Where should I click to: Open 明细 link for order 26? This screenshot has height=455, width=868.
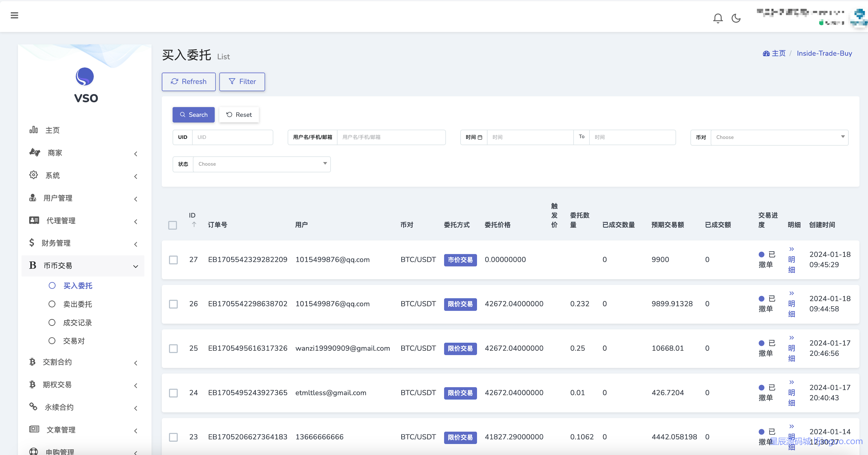(791, 304)
